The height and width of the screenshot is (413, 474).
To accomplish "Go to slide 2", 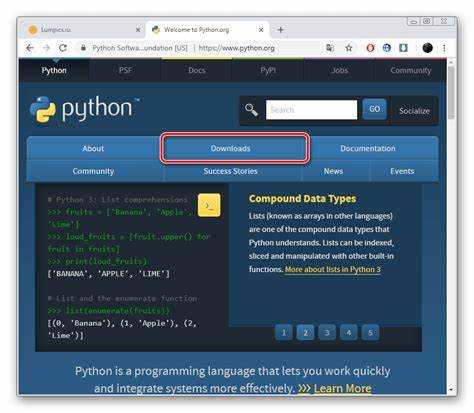I will tap(305, 332).
